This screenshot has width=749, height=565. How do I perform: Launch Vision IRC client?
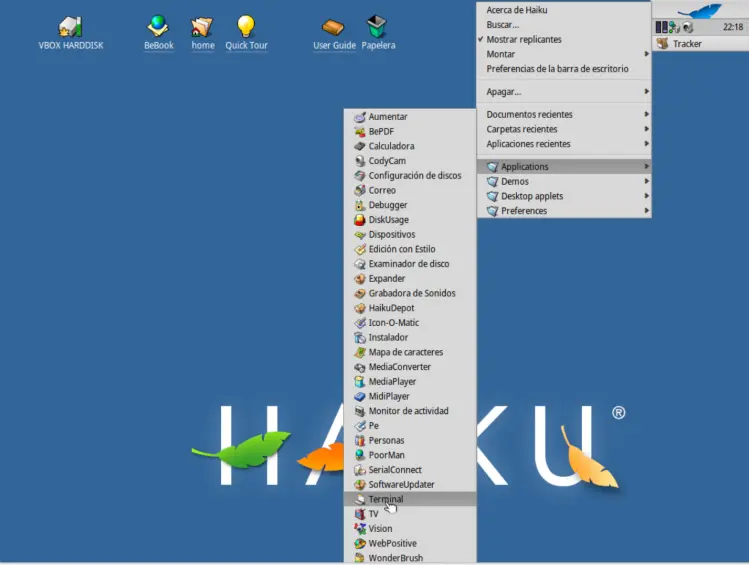coord(410,529)
